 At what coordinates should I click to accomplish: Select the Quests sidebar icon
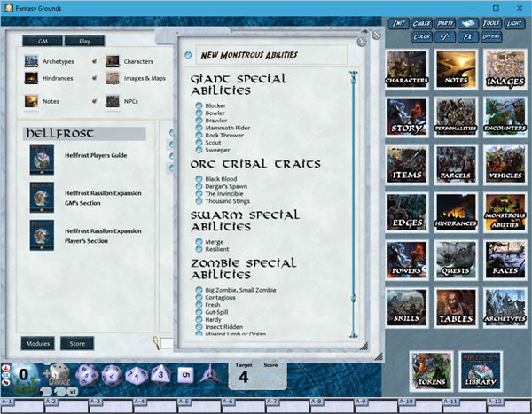click(456, 261)
